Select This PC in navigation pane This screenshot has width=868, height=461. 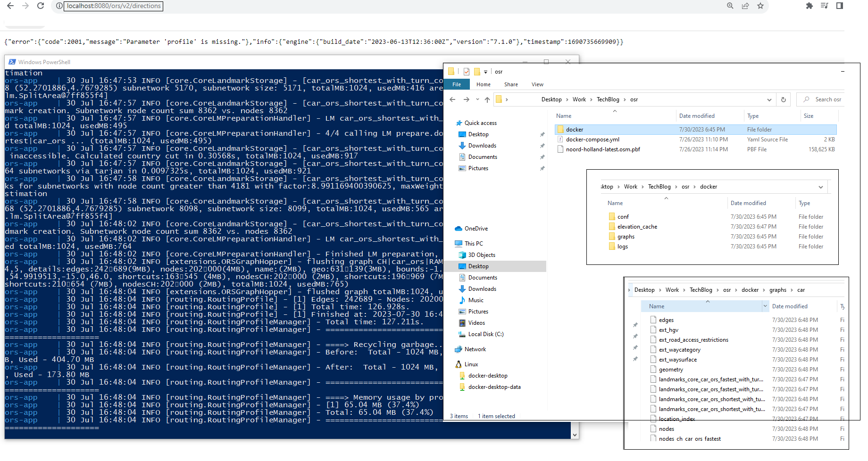pos(473,244)
